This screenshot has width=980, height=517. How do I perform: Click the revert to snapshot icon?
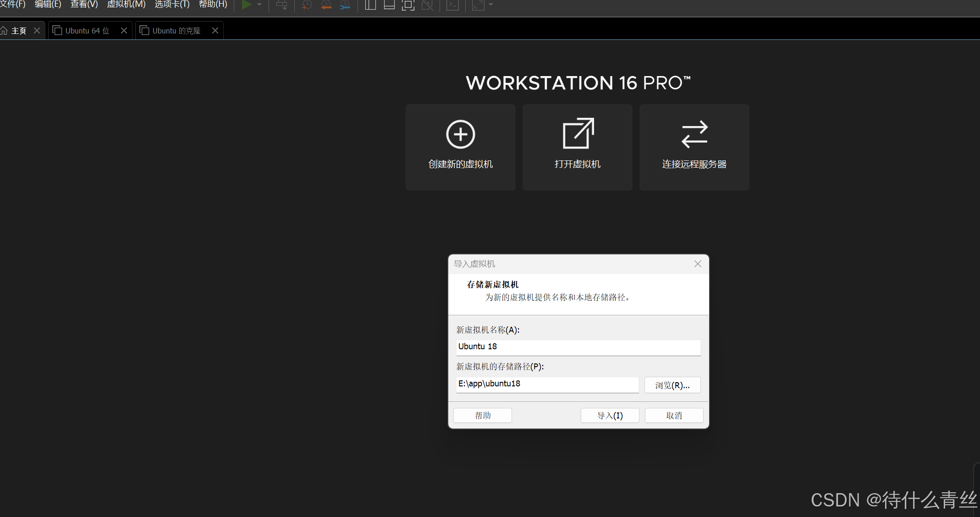coord(326,5)
